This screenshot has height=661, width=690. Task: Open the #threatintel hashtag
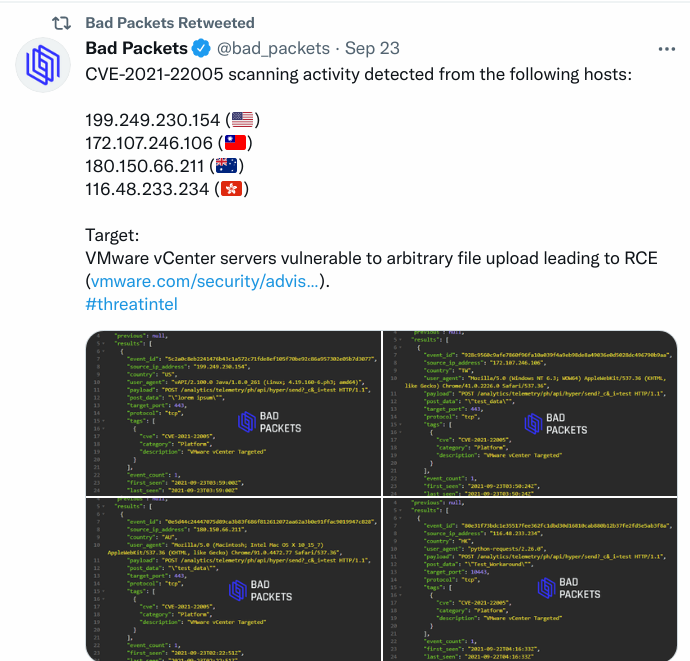132,304
